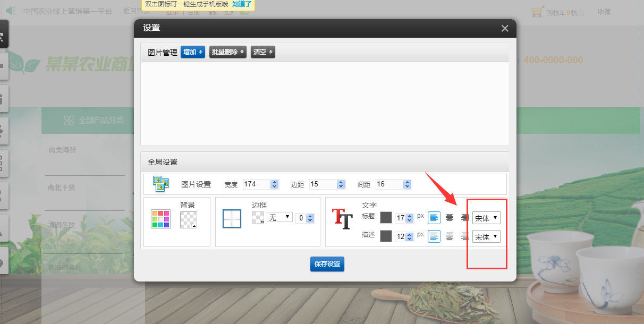
Task: Pick the title text color swatch
Action: 386,218
